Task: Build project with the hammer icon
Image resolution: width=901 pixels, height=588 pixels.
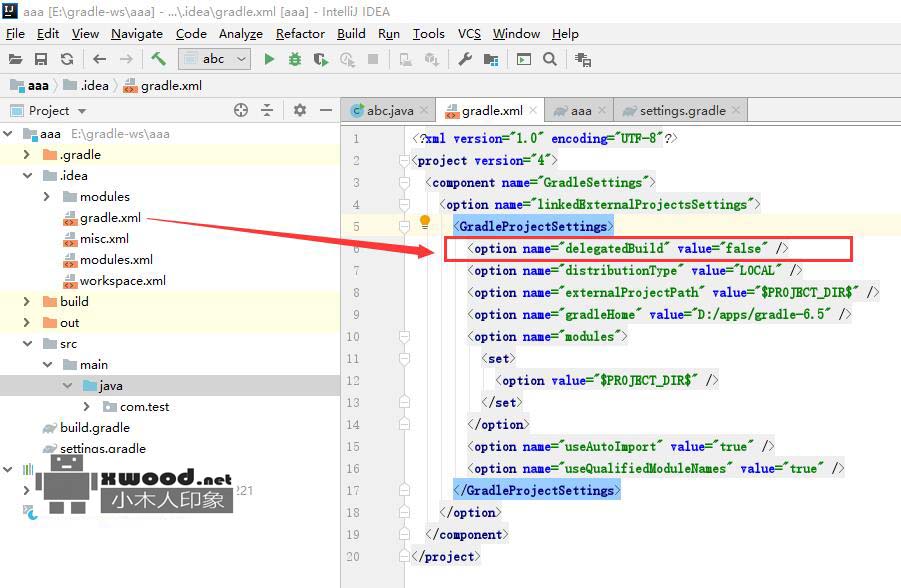Action: pyautogui.click(x=158, y=59)
